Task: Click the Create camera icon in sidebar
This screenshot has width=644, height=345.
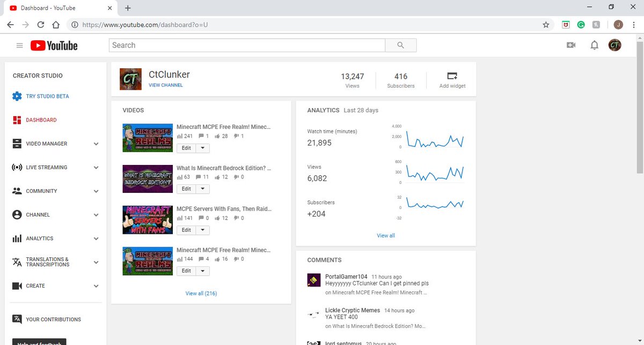Action: tap(17, 286)
